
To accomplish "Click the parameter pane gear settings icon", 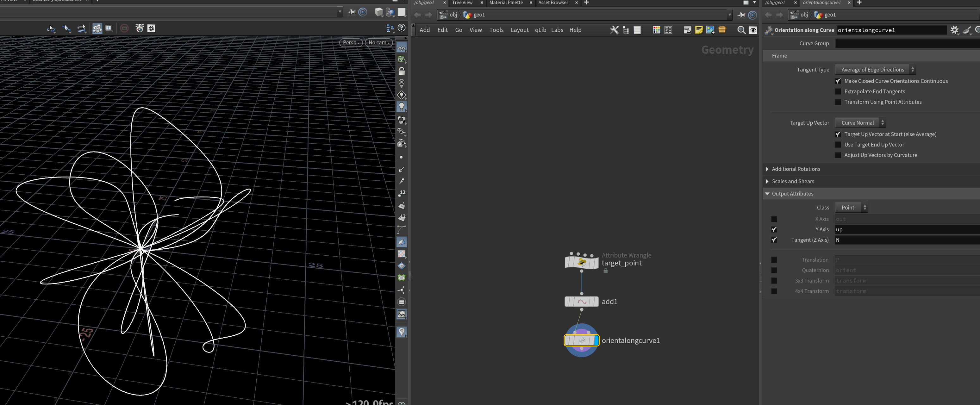I will (x=954, y=30).
